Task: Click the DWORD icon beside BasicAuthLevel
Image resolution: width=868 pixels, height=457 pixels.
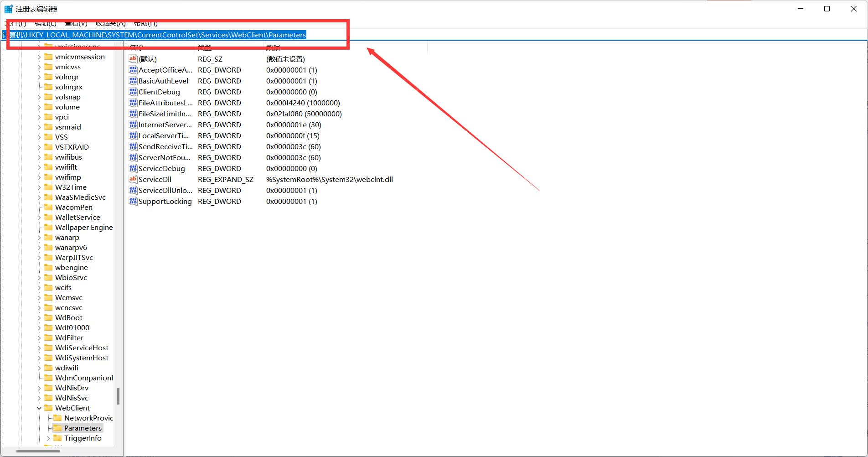Action: click(133, 81)
